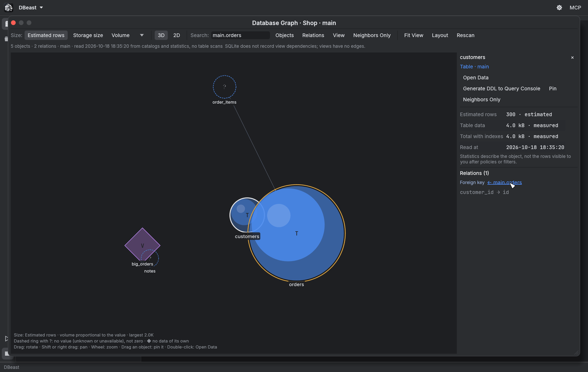Set size to Storage size
Screen dimensions: 588x372
(x=88, y=35)
